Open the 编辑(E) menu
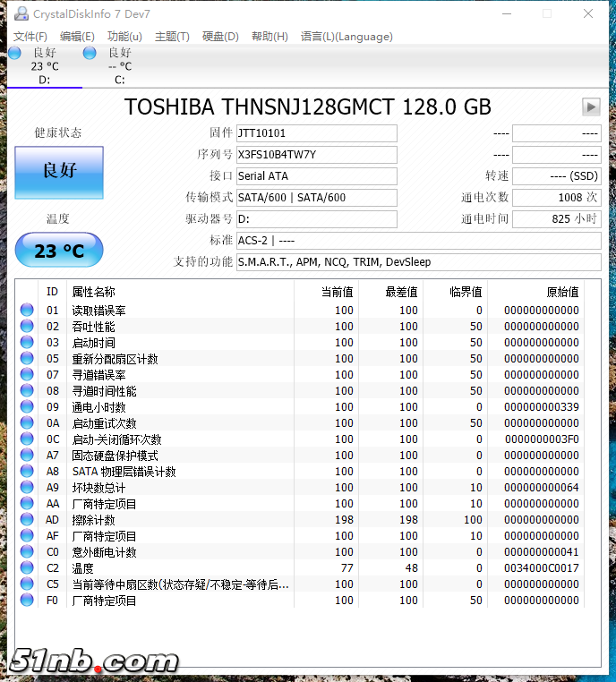616x682 pixels. coord(77,37)
